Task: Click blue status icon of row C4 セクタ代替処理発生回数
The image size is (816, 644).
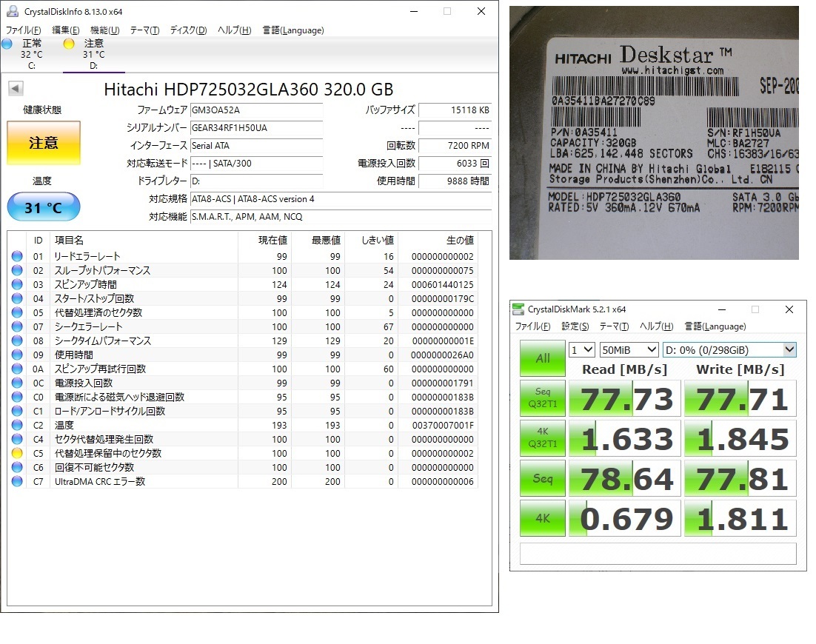Action: coord(17,438)
